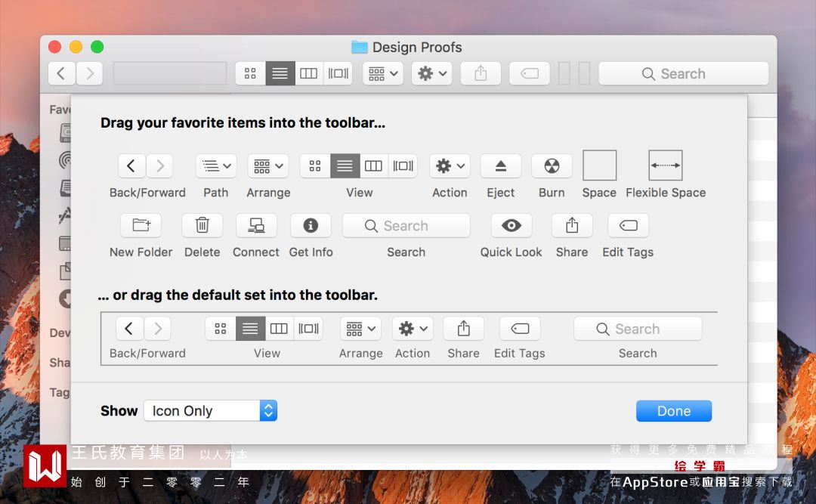This screenshot has height=504, width=816.
Task: Click Share icon in the default set
Action: [x=464, y=329]
